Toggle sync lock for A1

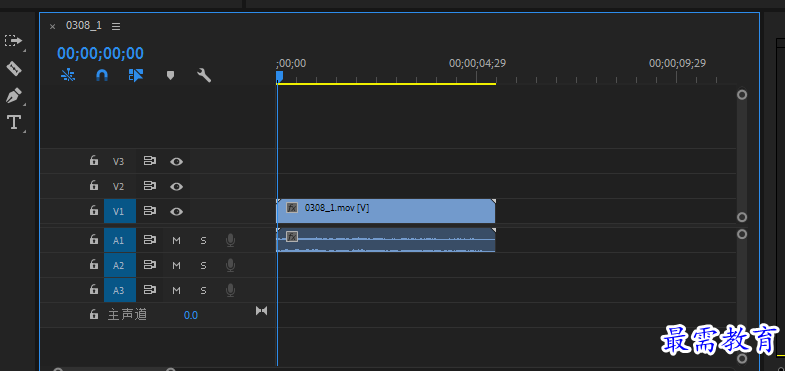[x=150, y=240]
